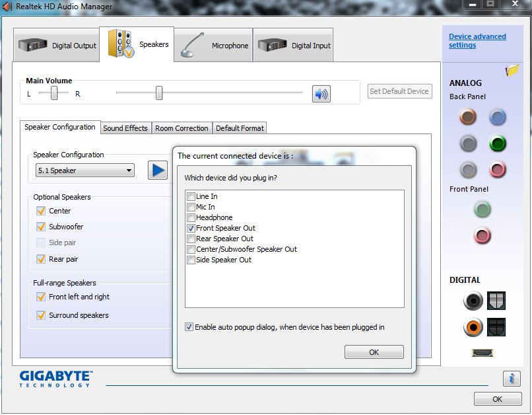Click the Digital Output device icon
This screenshot has height=415, width=532.
click(32, 45)
